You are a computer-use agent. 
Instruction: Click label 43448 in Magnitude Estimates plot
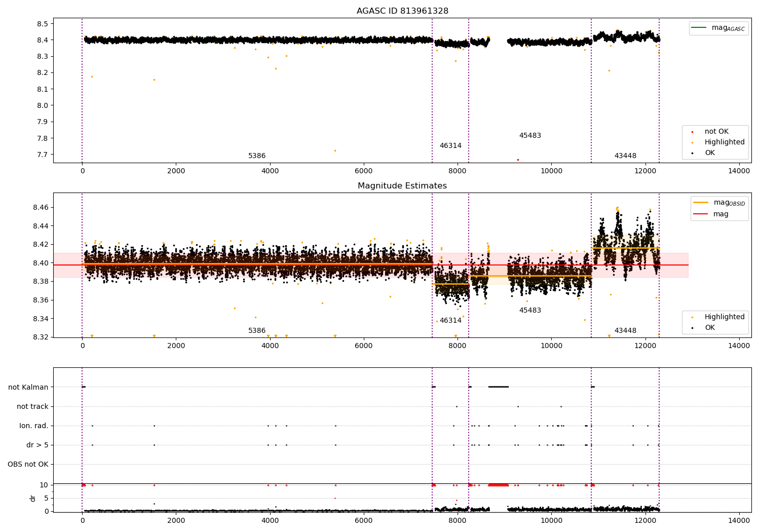pos(625,331)
